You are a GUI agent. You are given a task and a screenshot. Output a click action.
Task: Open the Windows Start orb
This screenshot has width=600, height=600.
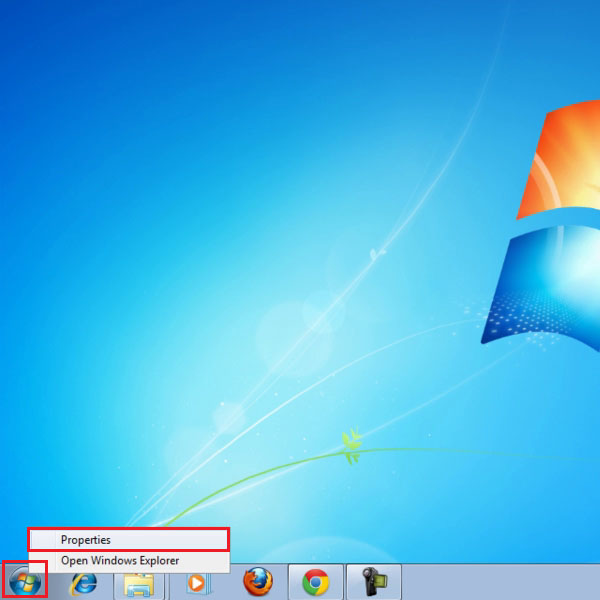pos(25,582)
